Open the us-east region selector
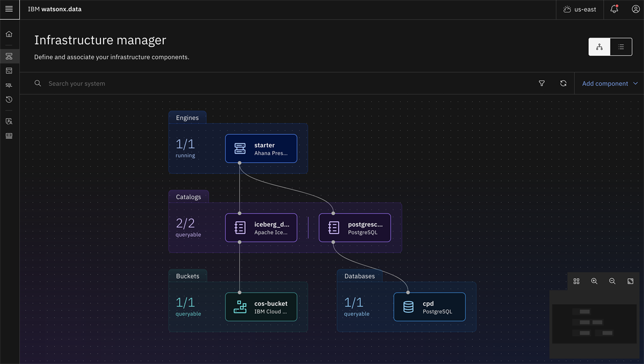Image resolution: width=644 pixels, height=364 pixels. point(580,9)
